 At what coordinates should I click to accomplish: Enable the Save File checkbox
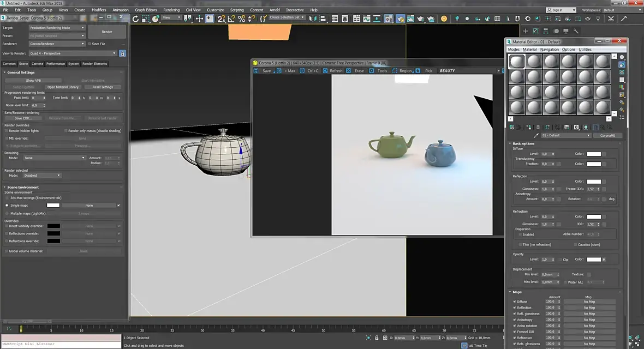click(90, 44)
